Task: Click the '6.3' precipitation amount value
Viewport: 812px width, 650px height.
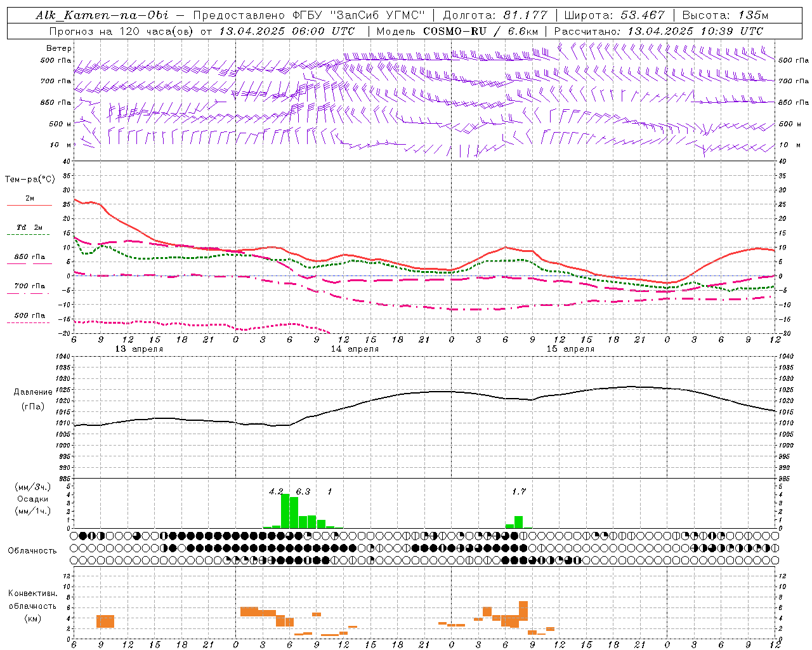Action: [303, 491]
